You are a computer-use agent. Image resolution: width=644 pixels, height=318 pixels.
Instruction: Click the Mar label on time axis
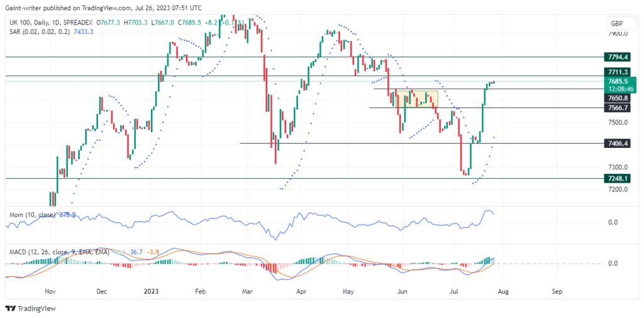[x=248, y=291]
